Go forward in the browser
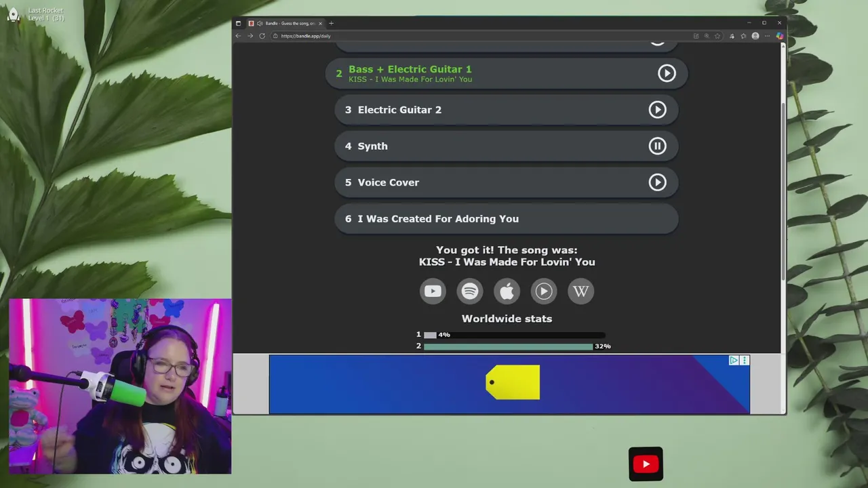The width and height of the screenshot is (868, 488). pos(250,36)
